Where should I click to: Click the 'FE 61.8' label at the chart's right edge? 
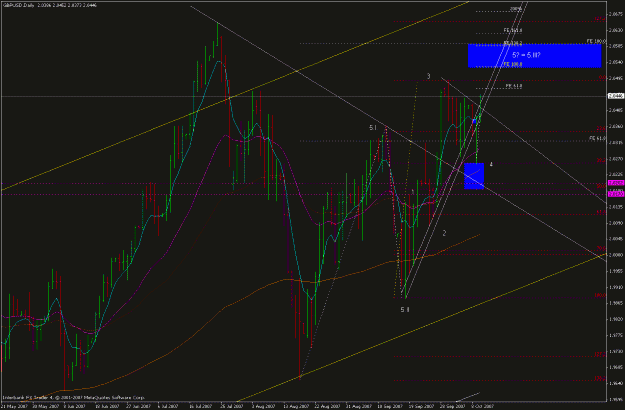coord(597,138)
